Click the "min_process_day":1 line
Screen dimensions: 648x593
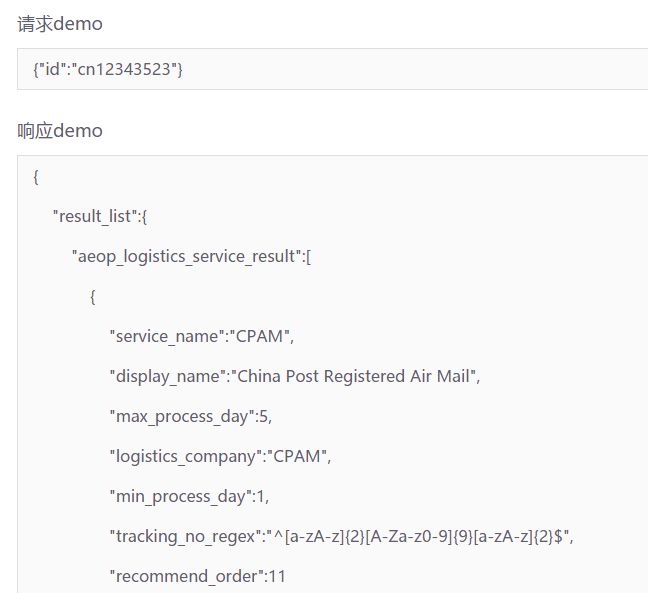pyautogui.click(x=189, y=496)
